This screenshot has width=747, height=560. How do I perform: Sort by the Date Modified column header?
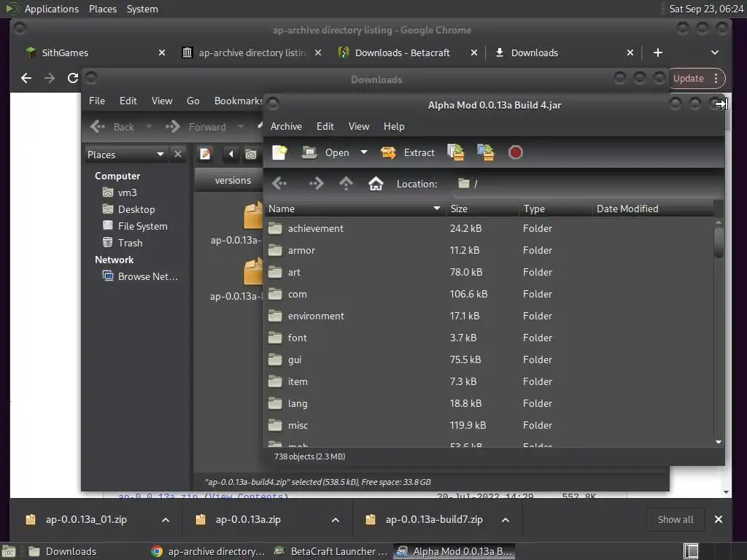(x=653, y=209)
